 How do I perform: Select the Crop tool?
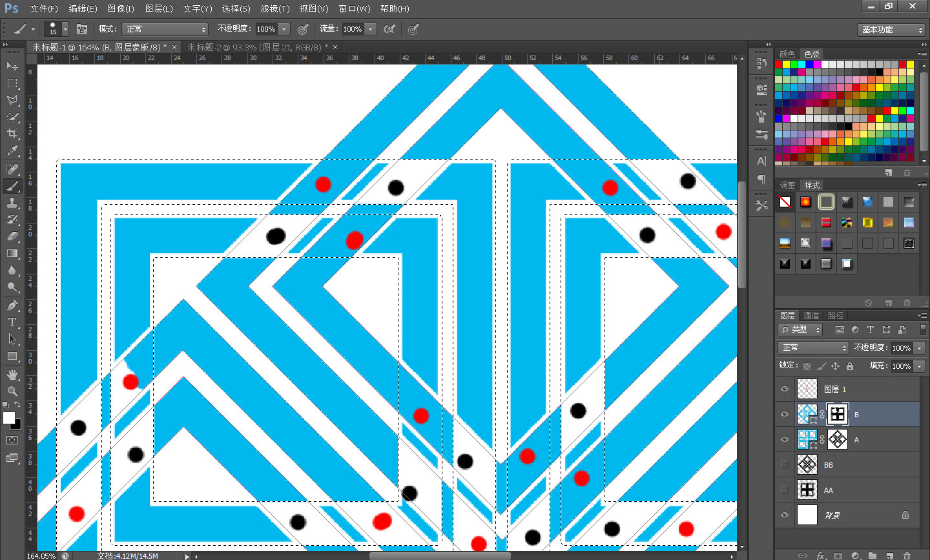[12, 134]
